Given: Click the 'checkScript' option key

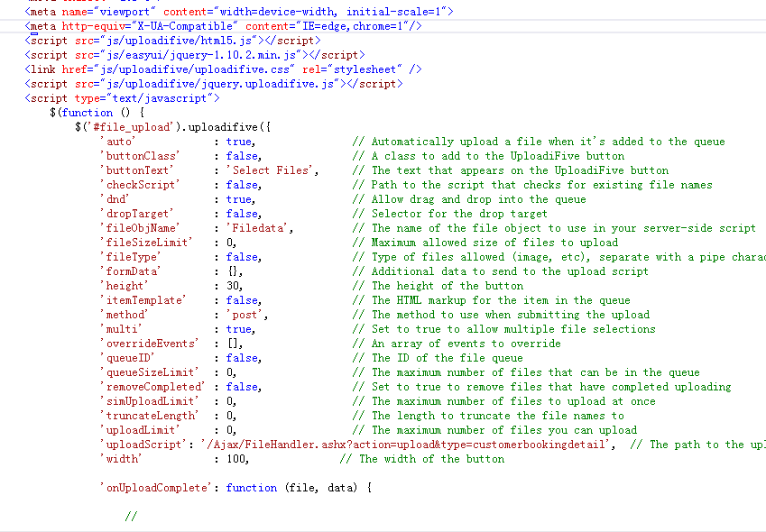Looking at the screenshot, I should (x=140, y=185).
